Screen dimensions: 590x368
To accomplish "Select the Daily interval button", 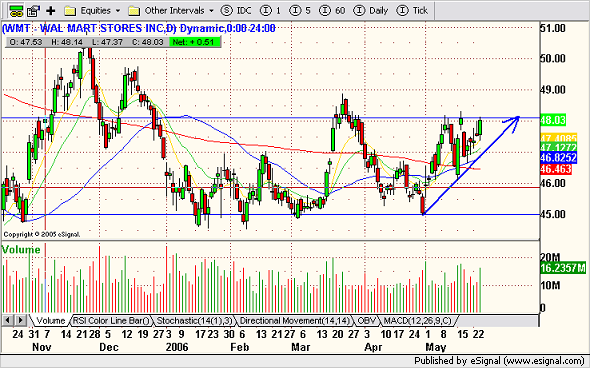I will click(371, 11).
